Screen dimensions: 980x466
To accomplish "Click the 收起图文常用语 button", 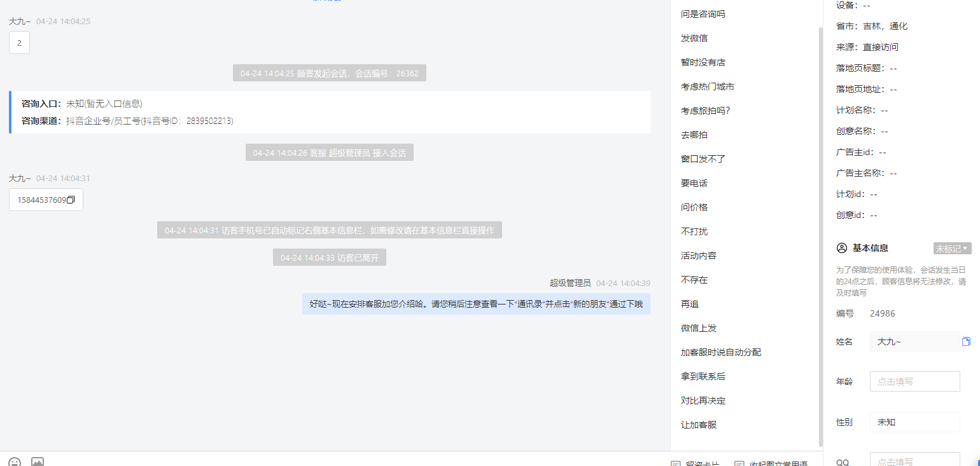I will (771, 463).
